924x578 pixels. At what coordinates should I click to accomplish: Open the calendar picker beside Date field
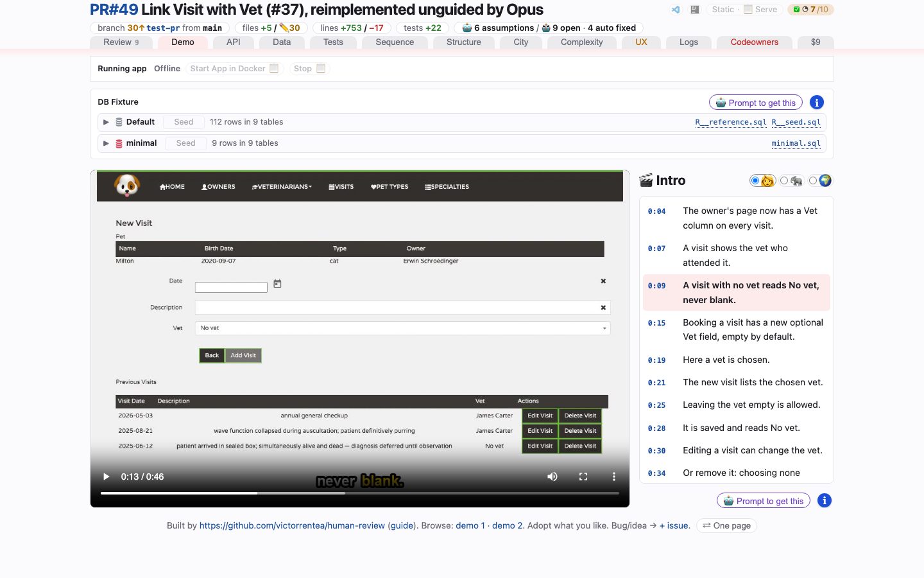277,284
